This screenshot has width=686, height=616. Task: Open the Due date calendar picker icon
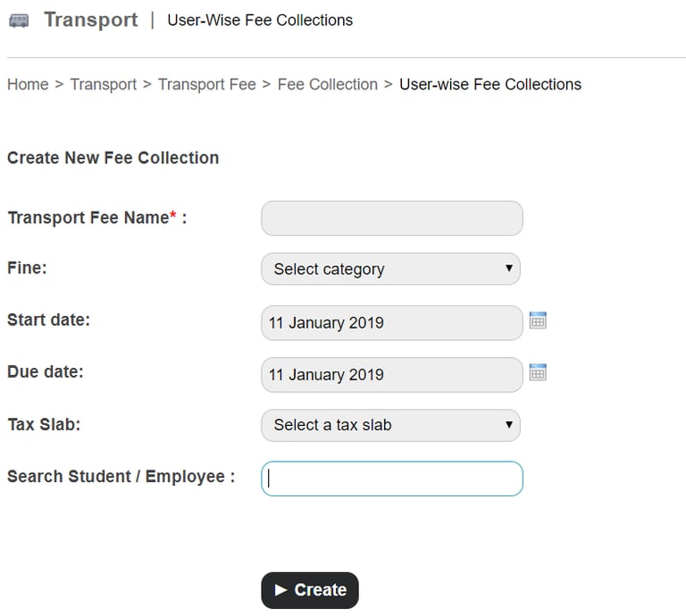538,372
